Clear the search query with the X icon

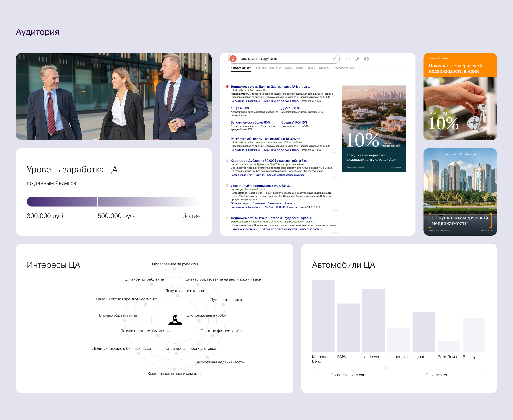pos(334,59)
